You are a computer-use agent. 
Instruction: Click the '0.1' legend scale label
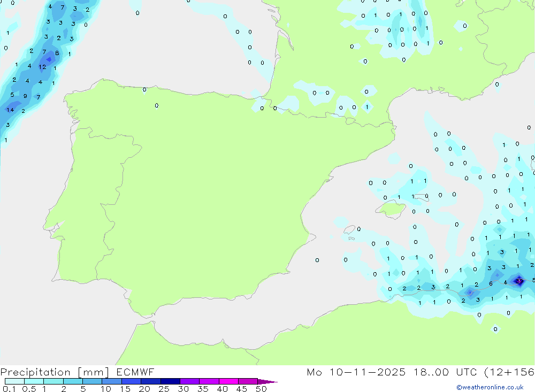coord(9,389)
